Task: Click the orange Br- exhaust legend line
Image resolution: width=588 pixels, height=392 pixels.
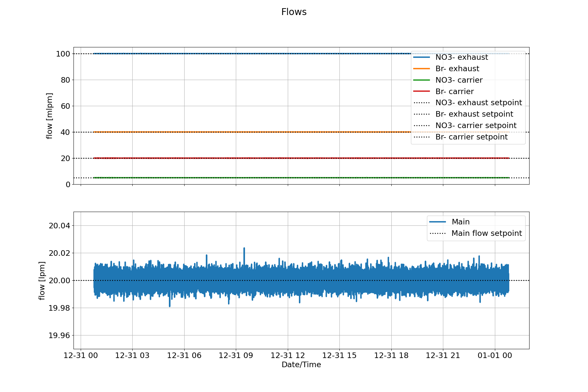Action: pyautogui.click(x=422, y=69)
